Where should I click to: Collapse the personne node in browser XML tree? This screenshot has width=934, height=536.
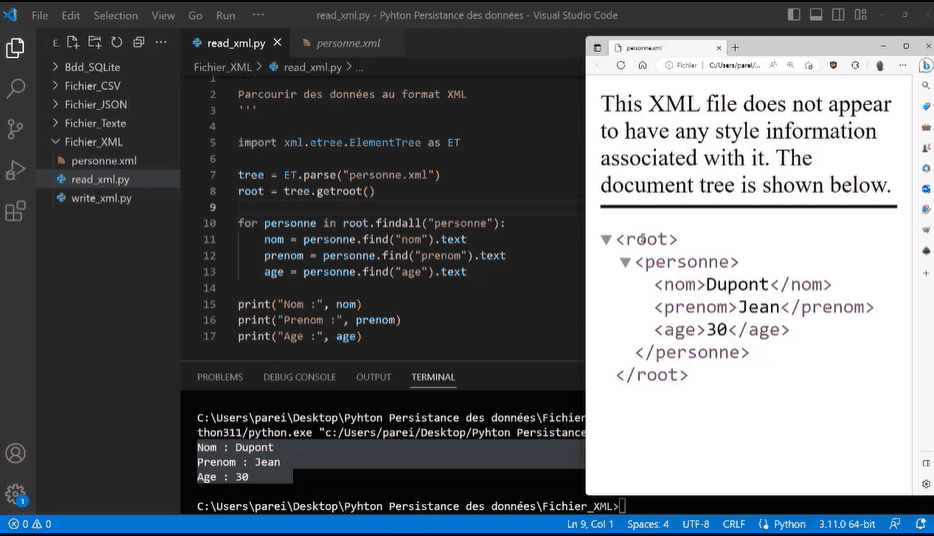click(625, 262)
